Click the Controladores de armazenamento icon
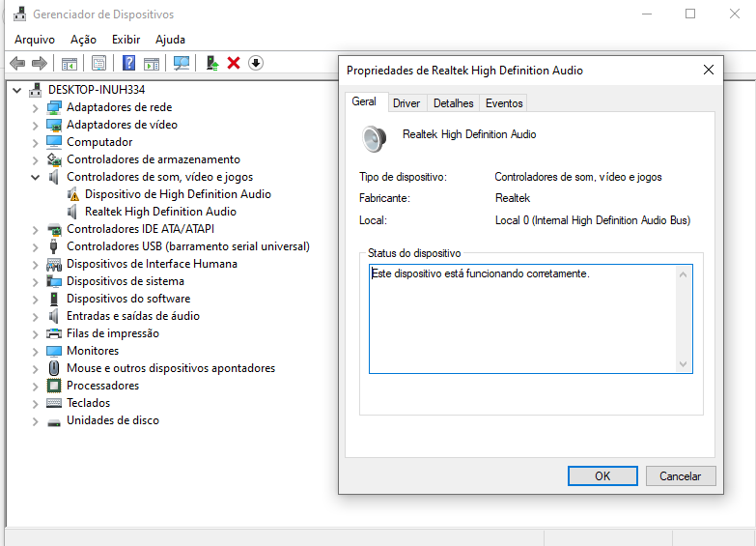This screenshot has width=756, height=546. pos(54,159)
